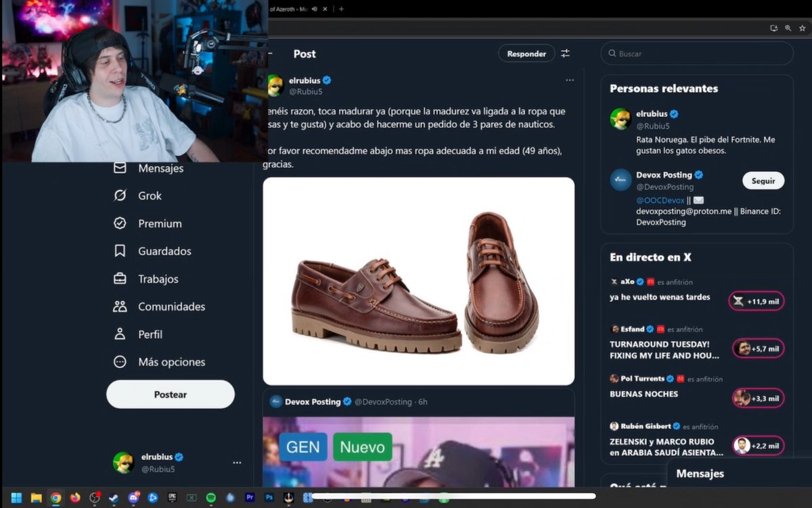
Task: Mute the browser tab audio icon
Action: click(315, 9)
